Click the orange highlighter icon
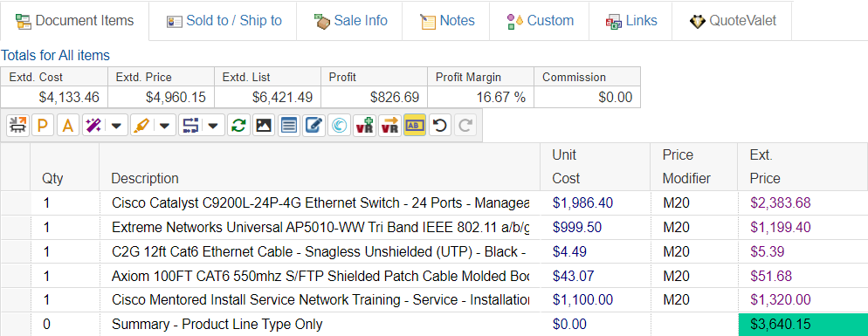Viewport: 868px width, 336px height. click(x=141, y=126)
